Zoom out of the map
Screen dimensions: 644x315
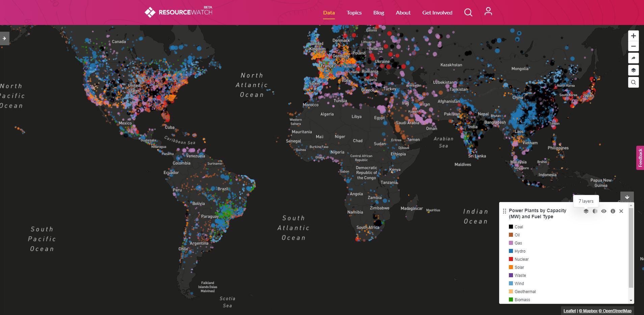(633, 47)
